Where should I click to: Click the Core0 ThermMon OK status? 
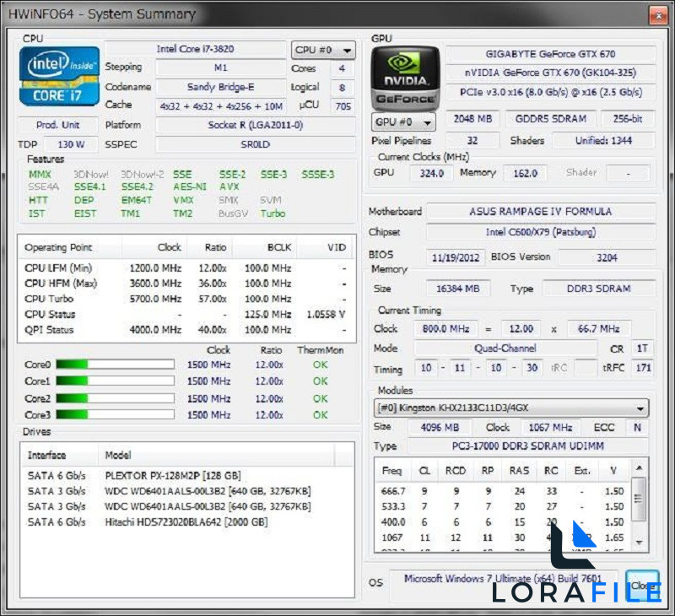click(321, 365)
